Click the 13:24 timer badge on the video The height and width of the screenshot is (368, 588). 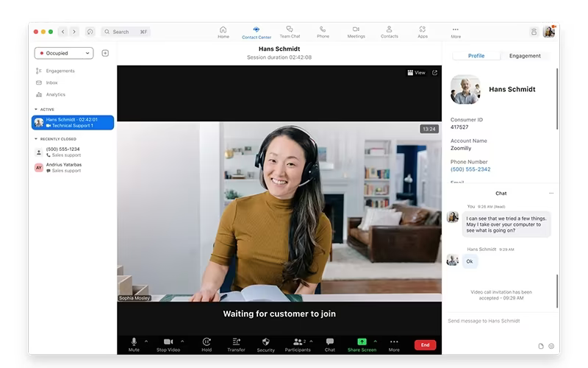click(429, 130)
